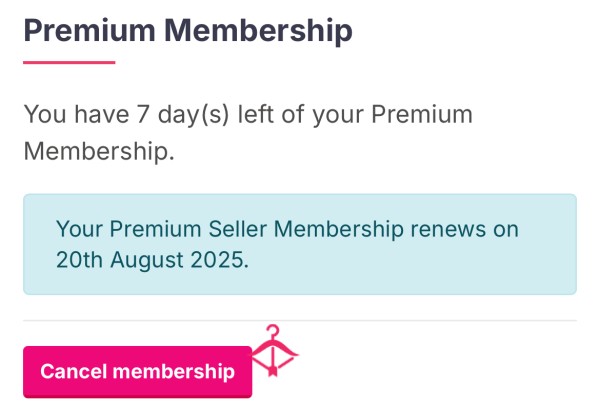Click the word 'Premium' in the heading
The image size is (600, 405).
tap(90, 31)
